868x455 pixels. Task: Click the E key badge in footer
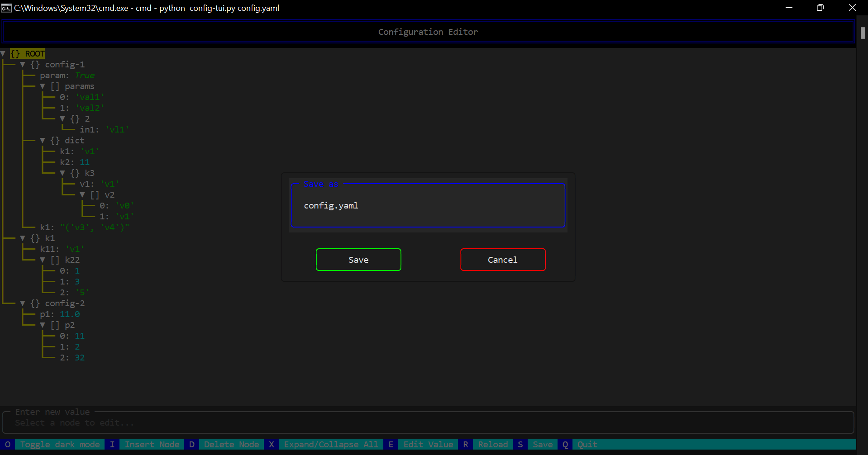point(391,445)
